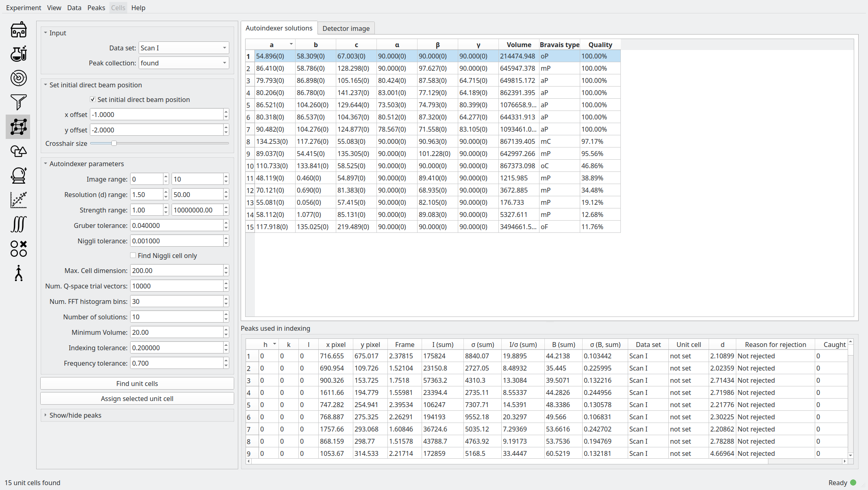
Task: Open the Refine scatter plot icon
Action: 18,200
